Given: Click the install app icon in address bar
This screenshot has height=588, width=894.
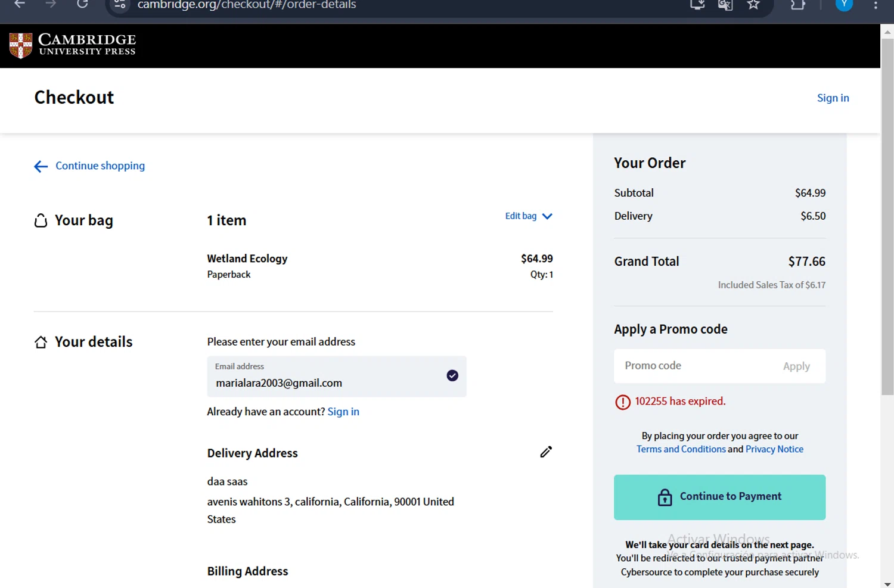Looking at the screenshot, I should (697, 5).
